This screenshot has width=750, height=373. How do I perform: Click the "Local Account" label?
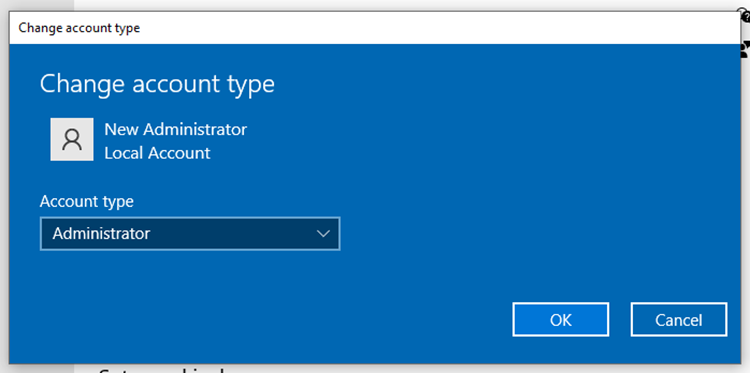[157, 153]
